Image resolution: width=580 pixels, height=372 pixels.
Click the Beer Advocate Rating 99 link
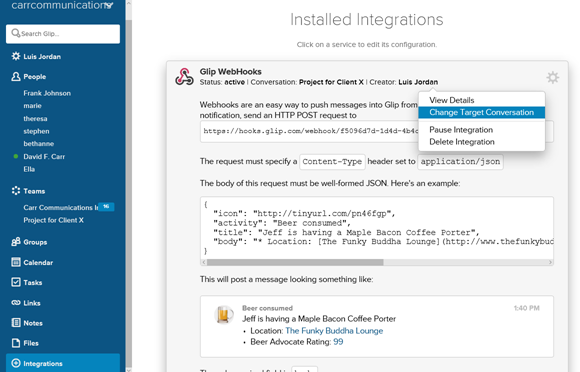point(338,342)
